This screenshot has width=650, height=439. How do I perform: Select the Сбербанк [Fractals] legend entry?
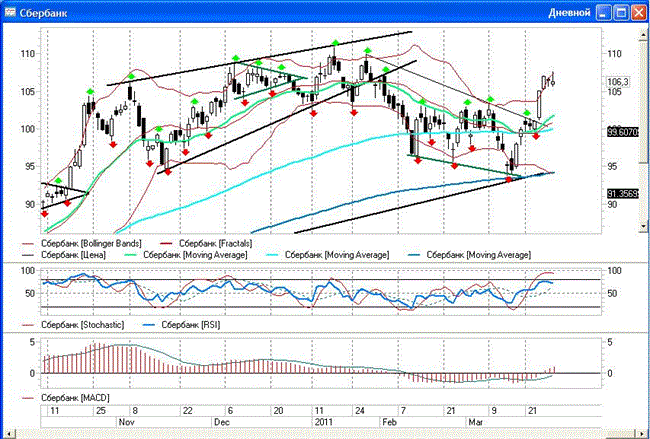(x=206, y=243)
